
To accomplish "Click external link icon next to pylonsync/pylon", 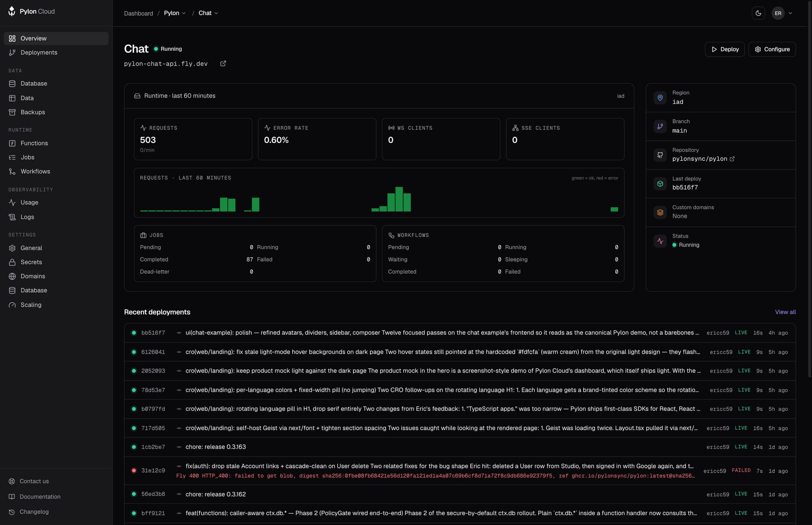I will (732, 159).
